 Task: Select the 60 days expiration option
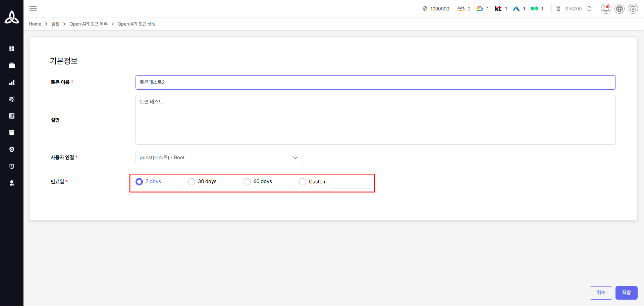[x=247, y=182]
